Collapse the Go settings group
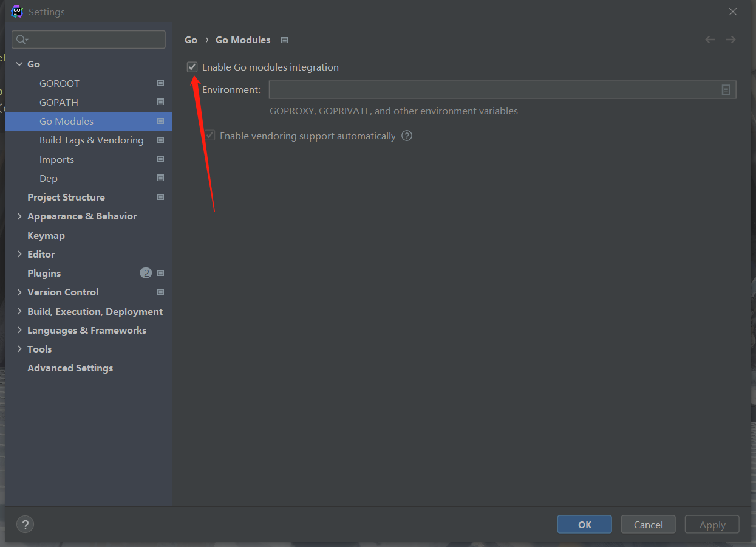Image resolution: width=756 pixels, height=547 pixels. click(x=19, y=64)
